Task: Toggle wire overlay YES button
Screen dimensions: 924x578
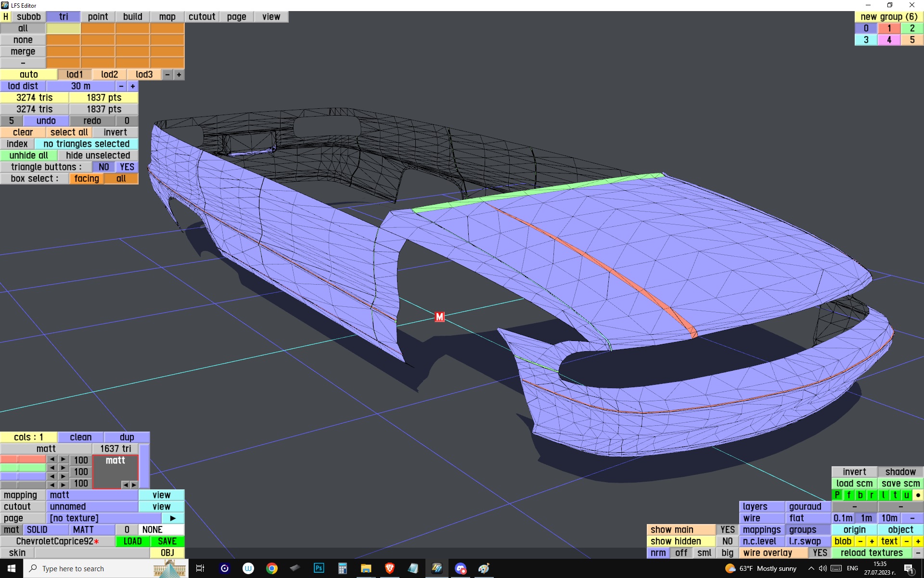Action: 820,553
